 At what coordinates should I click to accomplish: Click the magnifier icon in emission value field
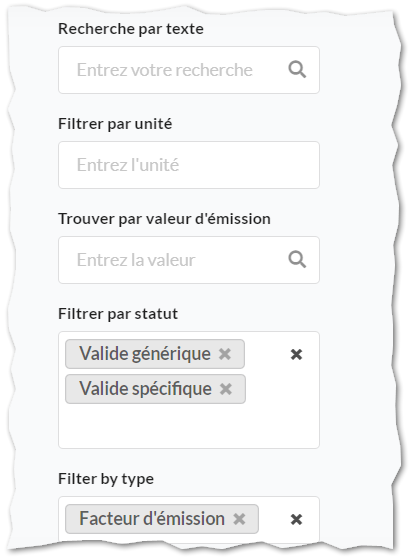tap(297, 260)
